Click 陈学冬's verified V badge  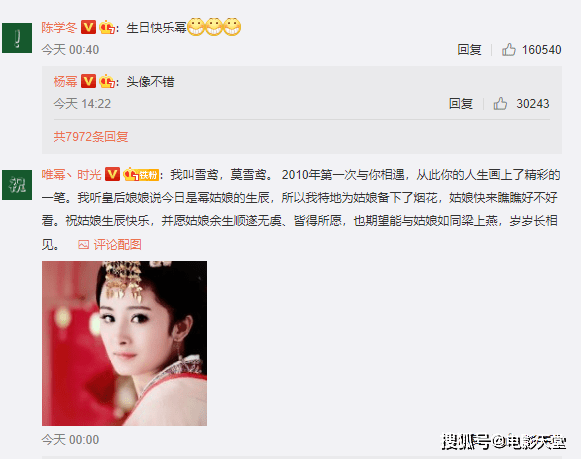click(88, 27)
